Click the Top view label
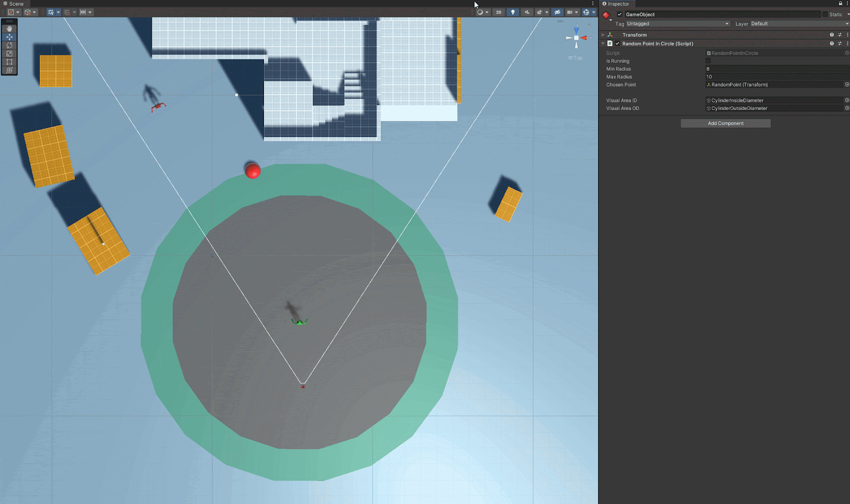The image size is (850, 504). pos(575,58)
